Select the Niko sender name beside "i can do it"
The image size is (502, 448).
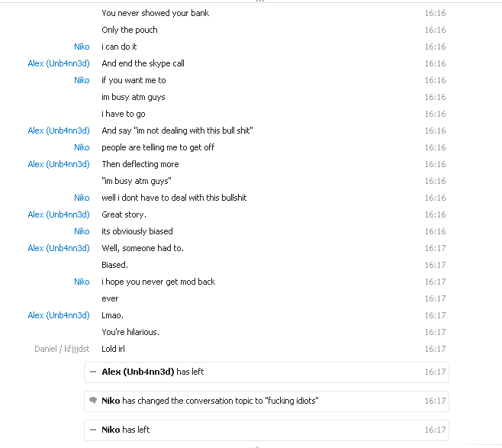(82, 47)
